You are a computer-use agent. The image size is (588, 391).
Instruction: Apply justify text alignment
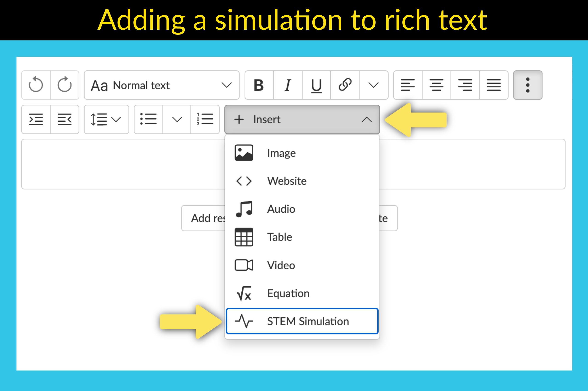pyautogui.click(x=493, y=85)
